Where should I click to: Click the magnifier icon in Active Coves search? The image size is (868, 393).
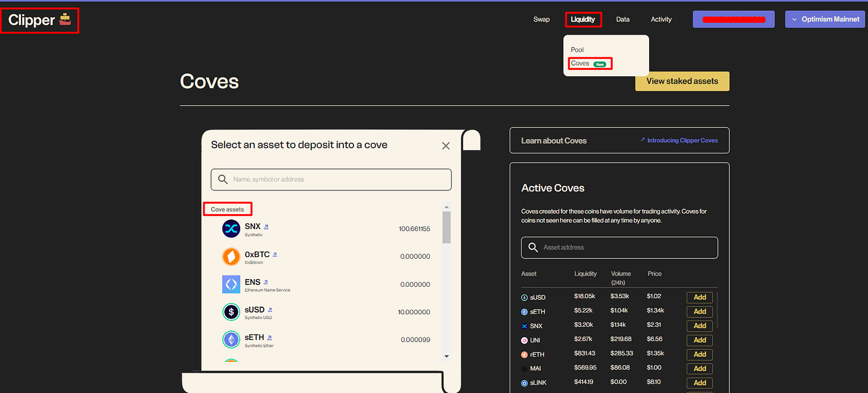pyautogui.click(x=533, y=247)
